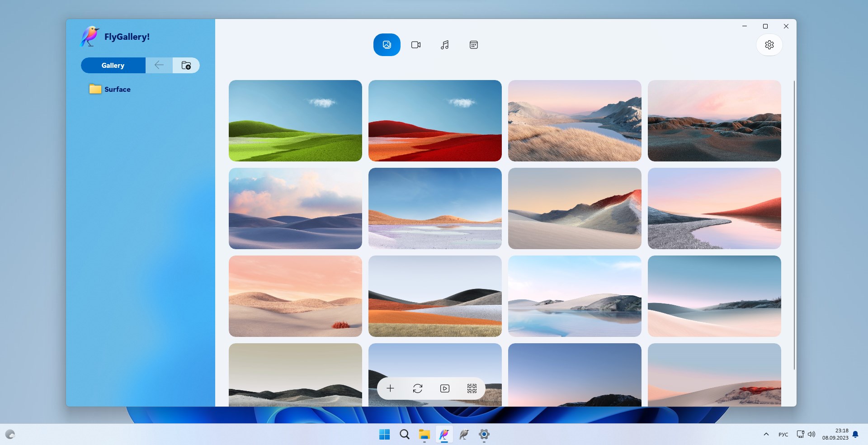Open the orange hill salt lake thumbnail

[435, 208]
